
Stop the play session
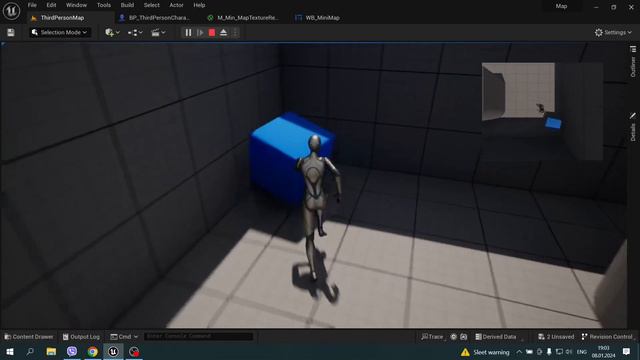tap(212, 33)
